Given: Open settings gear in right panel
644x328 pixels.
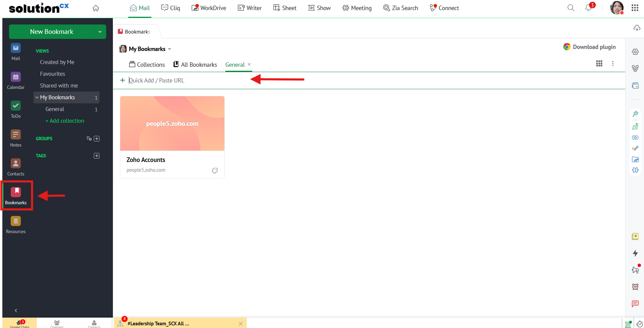Looking at the screenshot, I should point(635,52).
